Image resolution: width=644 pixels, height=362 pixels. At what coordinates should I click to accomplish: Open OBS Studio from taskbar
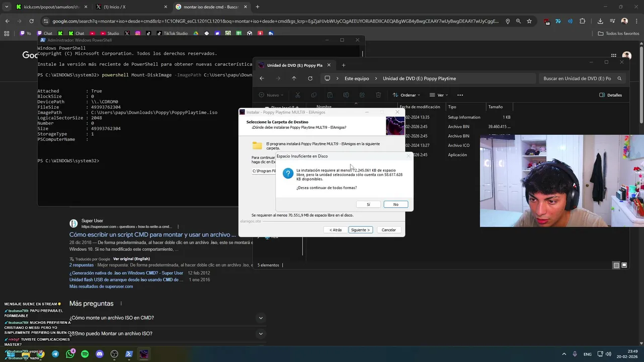[114, 354]
